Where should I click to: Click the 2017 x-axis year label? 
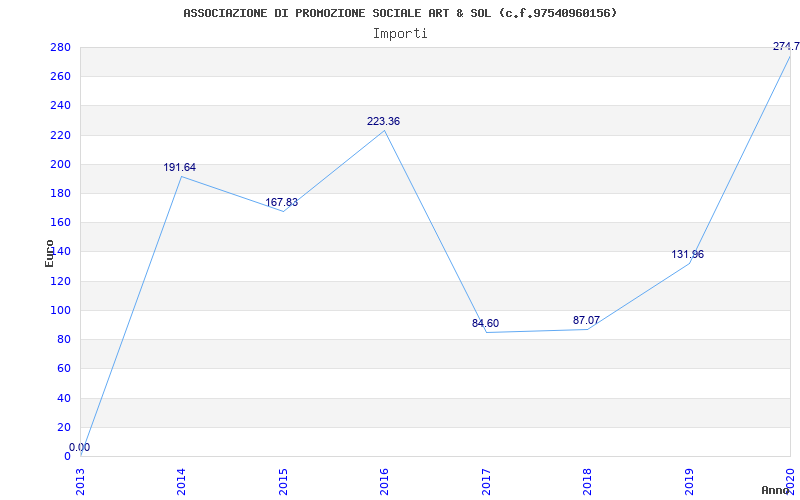(486, 482)
